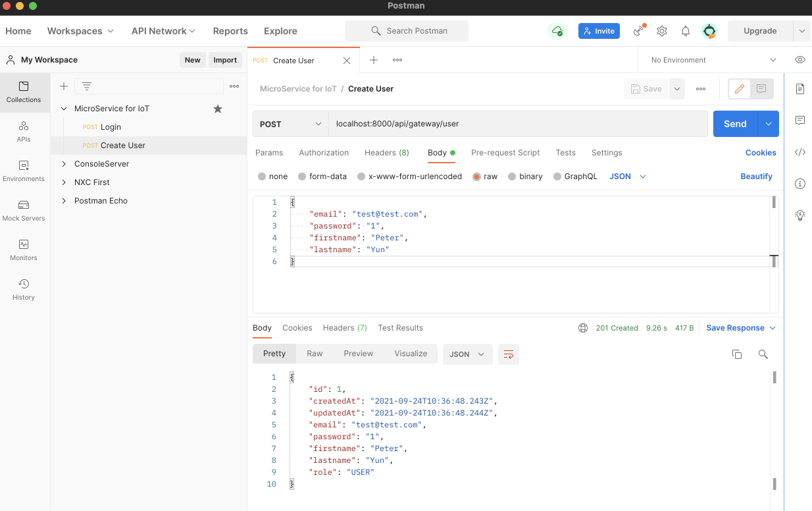
Task: Open the No Environment selector
Action: click(713, 60)
